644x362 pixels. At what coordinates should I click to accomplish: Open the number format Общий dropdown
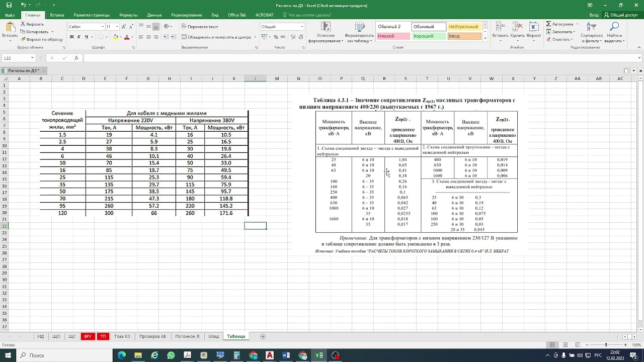pos(302,27)
